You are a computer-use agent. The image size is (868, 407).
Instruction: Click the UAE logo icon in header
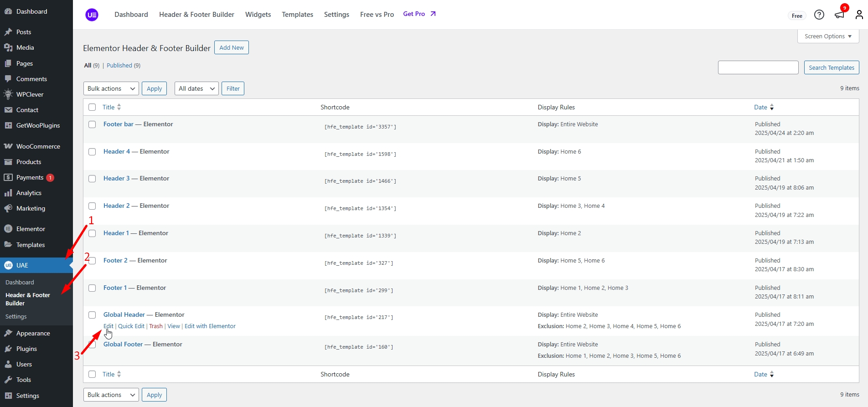[92, 15]
